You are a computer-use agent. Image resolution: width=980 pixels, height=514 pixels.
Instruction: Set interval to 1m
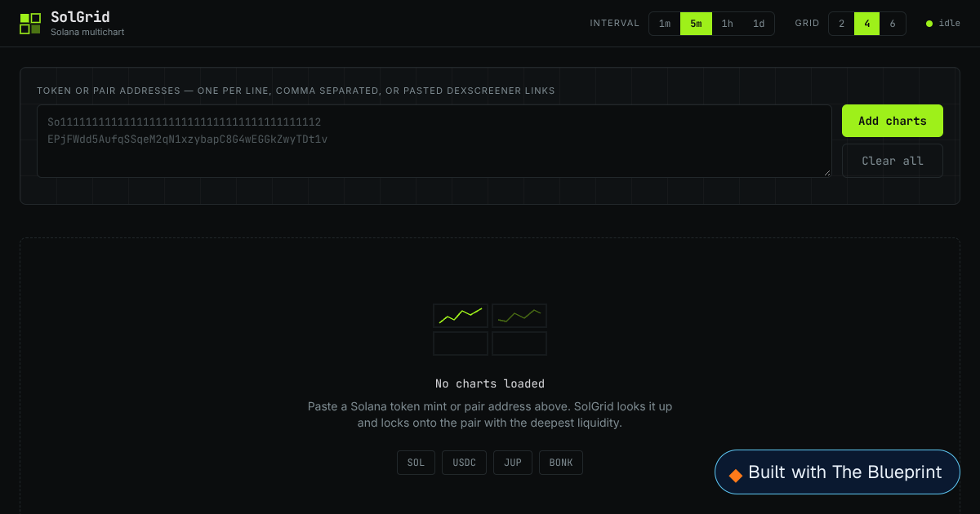click(665, 24)
